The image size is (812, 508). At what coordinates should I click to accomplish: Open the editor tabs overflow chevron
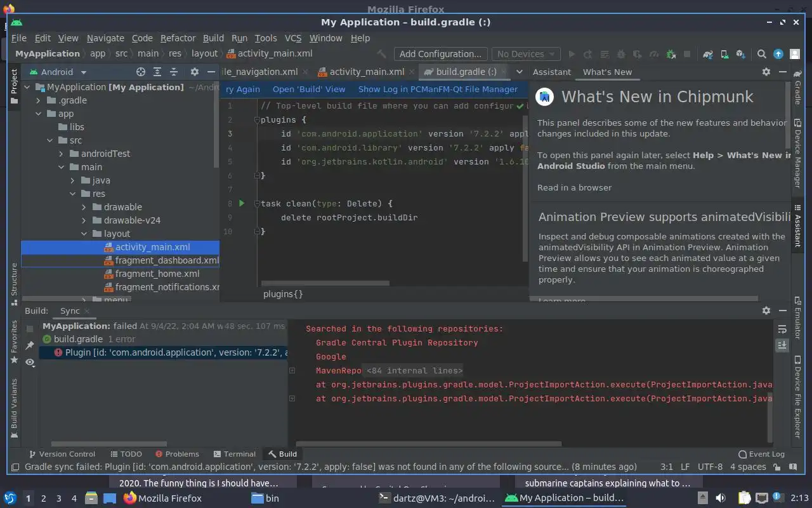[519, 72]
